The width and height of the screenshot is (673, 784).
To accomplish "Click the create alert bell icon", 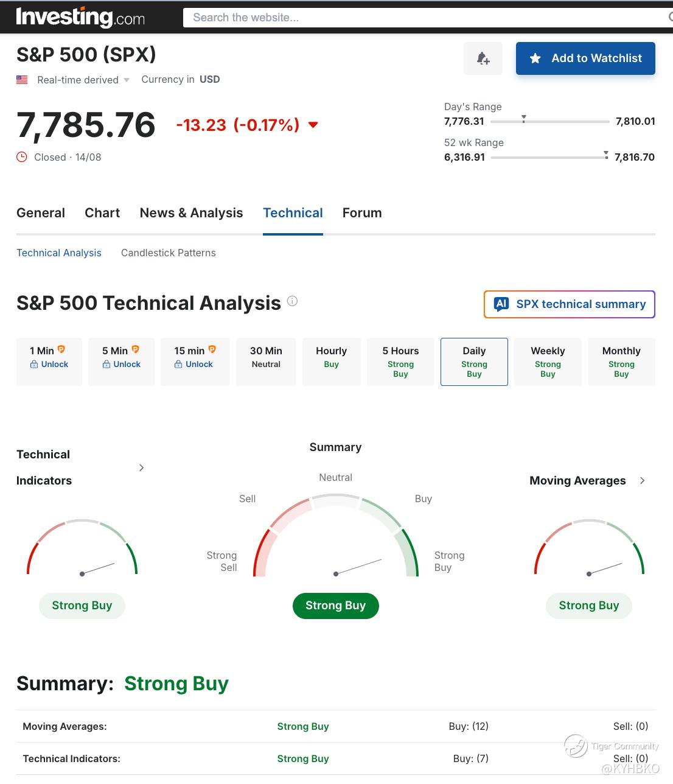I will [483, 58].
